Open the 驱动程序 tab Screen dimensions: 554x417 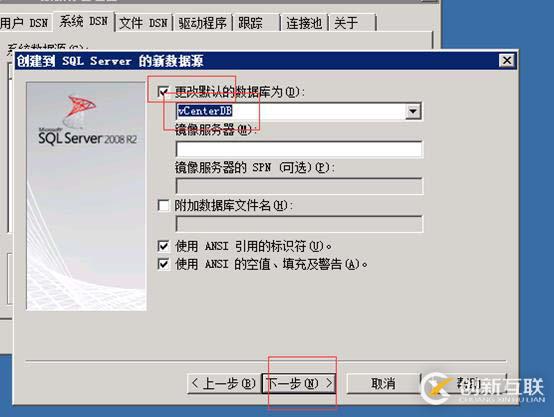point(202,23)
